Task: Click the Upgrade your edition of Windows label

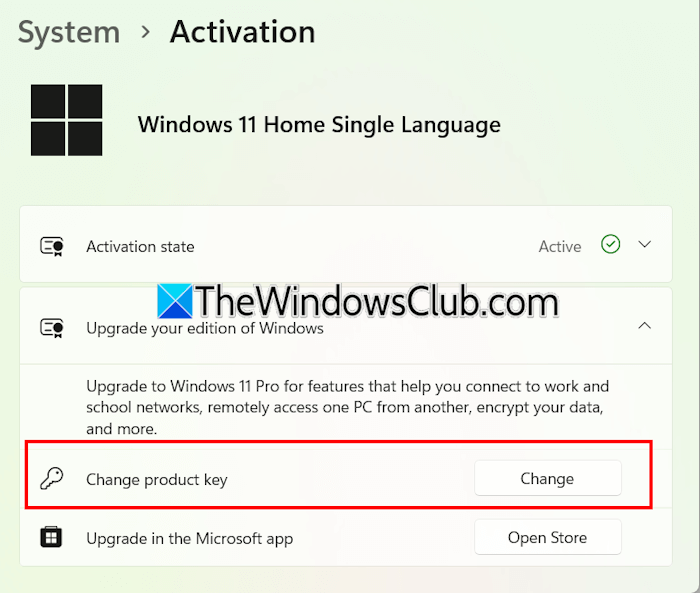Action: pos(205,328)
